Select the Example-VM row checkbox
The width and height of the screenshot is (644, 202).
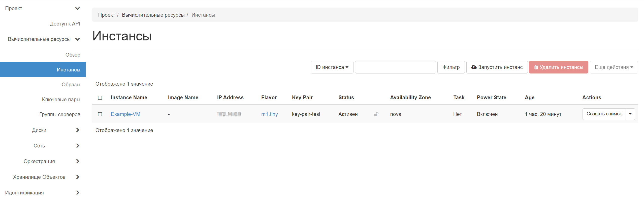point(100,114)
